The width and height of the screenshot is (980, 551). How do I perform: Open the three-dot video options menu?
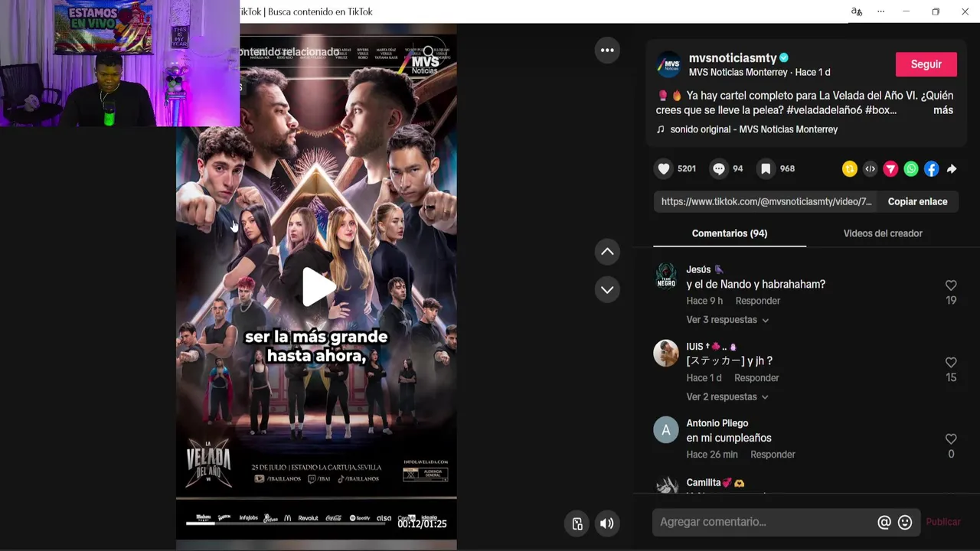tap(607, 51)
